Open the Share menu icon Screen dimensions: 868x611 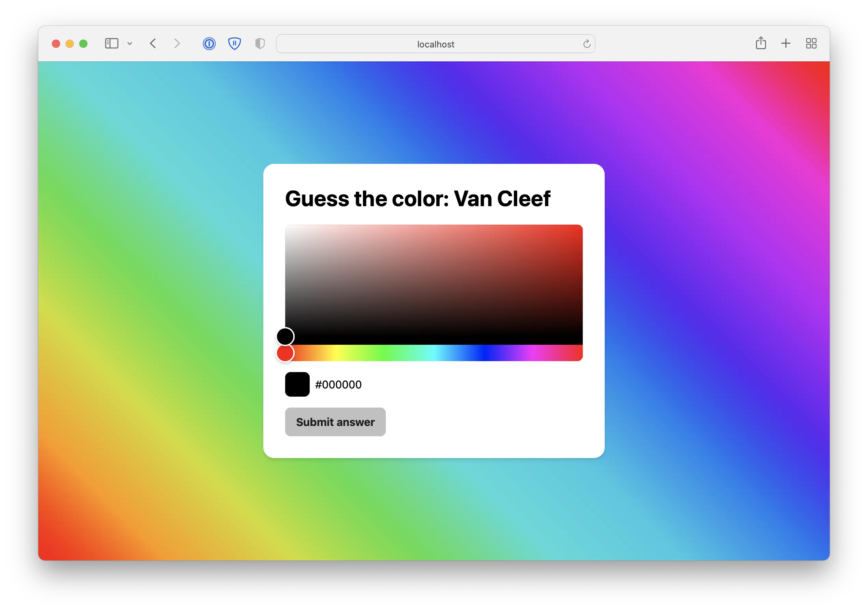(x=761, y=43)
